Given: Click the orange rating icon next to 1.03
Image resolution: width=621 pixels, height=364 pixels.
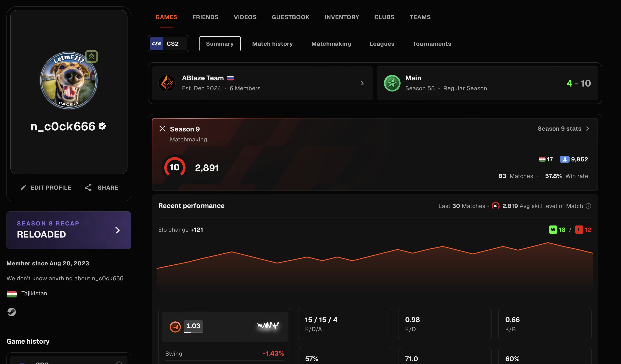Looking at the screenshot, I should pos(175,327).
